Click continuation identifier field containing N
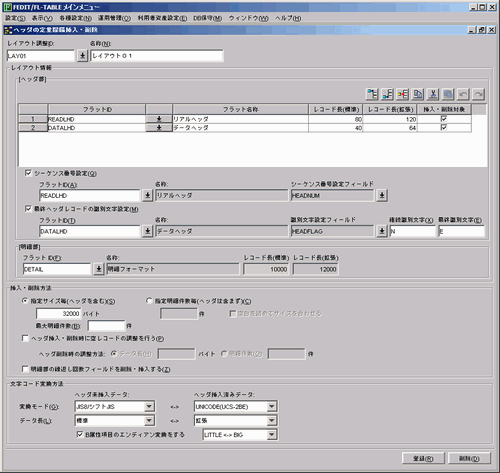 [413, 231]
